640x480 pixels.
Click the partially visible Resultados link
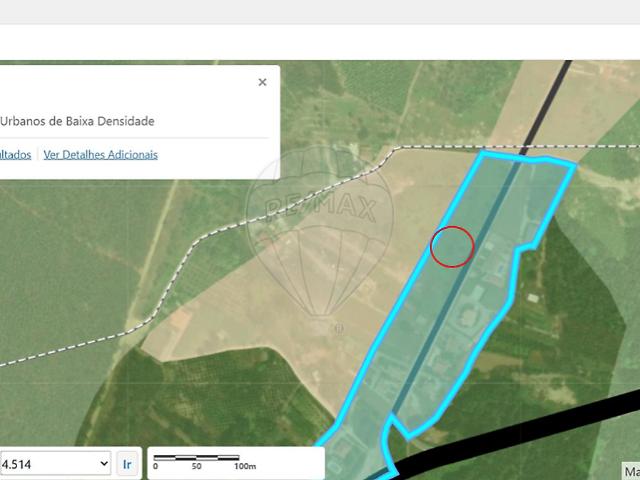click(x=14, y=154)
